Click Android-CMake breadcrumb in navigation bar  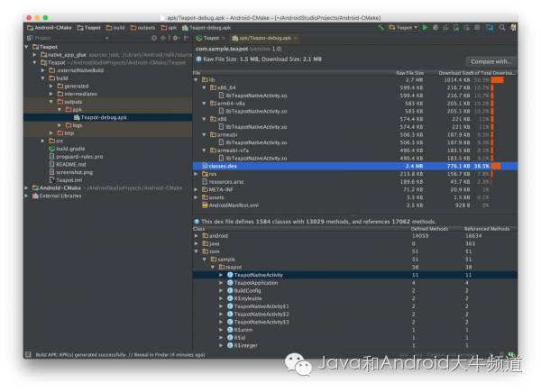tap(50, 27)
